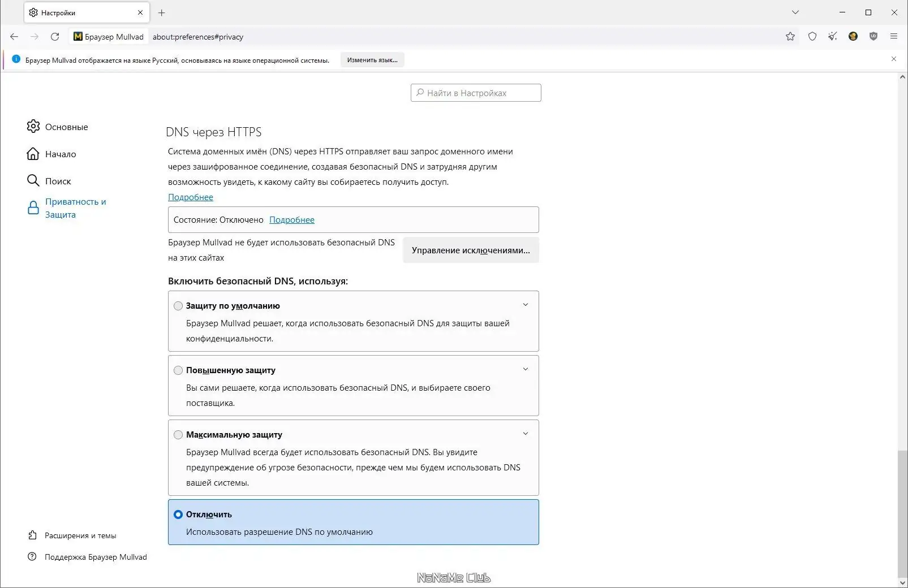Click the bookmark star icon
Screen dimensions: 908x588
coord(790,37)
